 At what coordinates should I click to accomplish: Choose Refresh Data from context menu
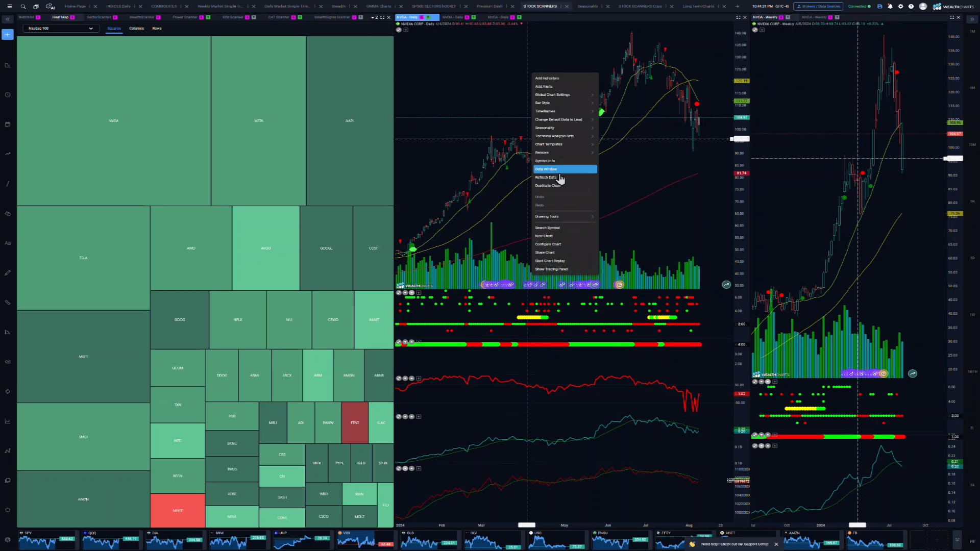click(565, 178)
